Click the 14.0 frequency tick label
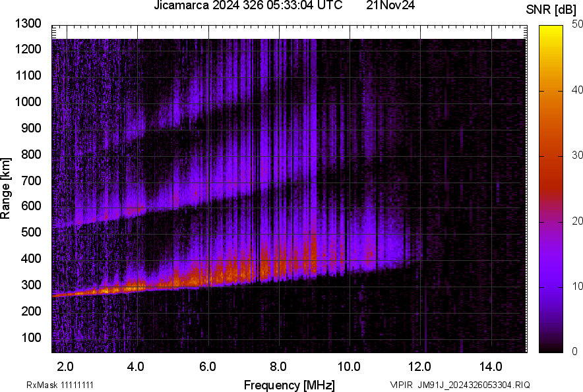The image size is (583, 392). (491, 366)
